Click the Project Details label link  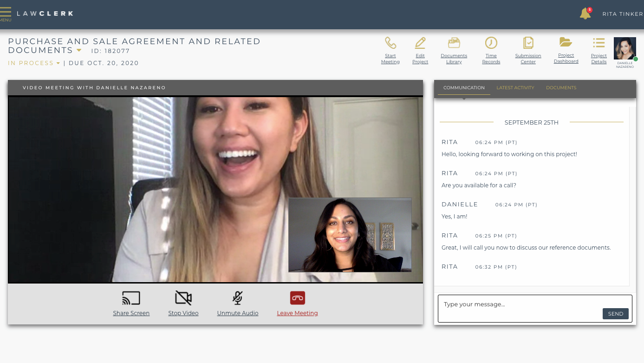[x=599, y=59]
